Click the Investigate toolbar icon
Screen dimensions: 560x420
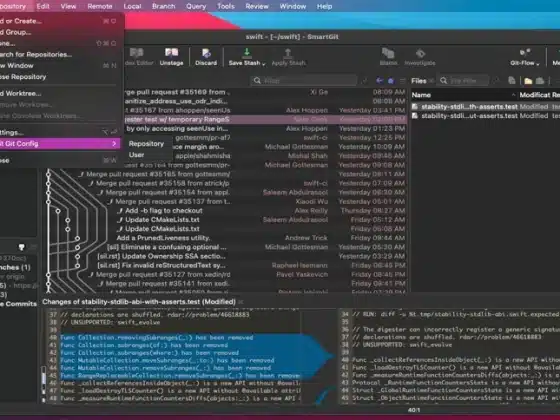[x=420, y=54]
